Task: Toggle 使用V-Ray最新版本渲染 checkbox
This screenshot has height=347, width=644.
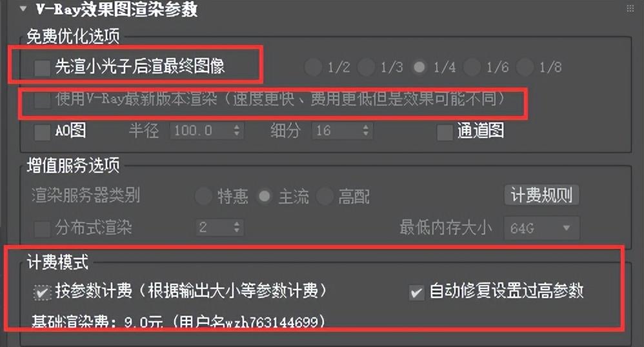Action: pos(43,100)
